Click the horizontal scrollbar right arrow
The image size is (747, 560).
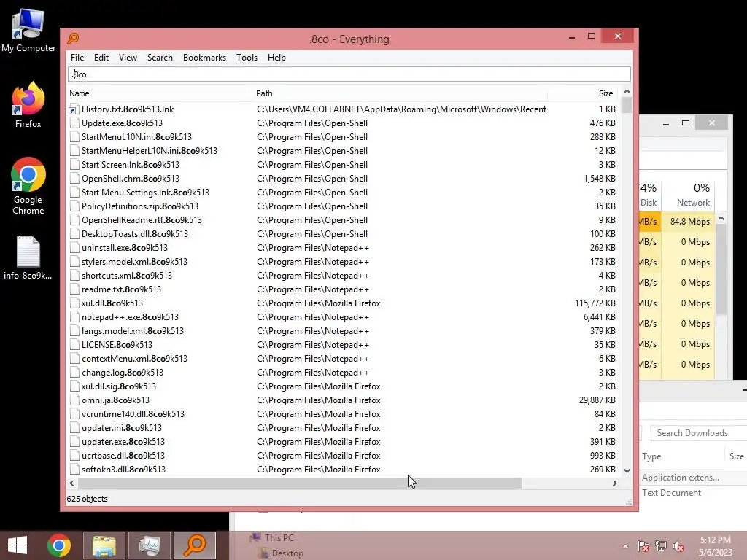614,483
